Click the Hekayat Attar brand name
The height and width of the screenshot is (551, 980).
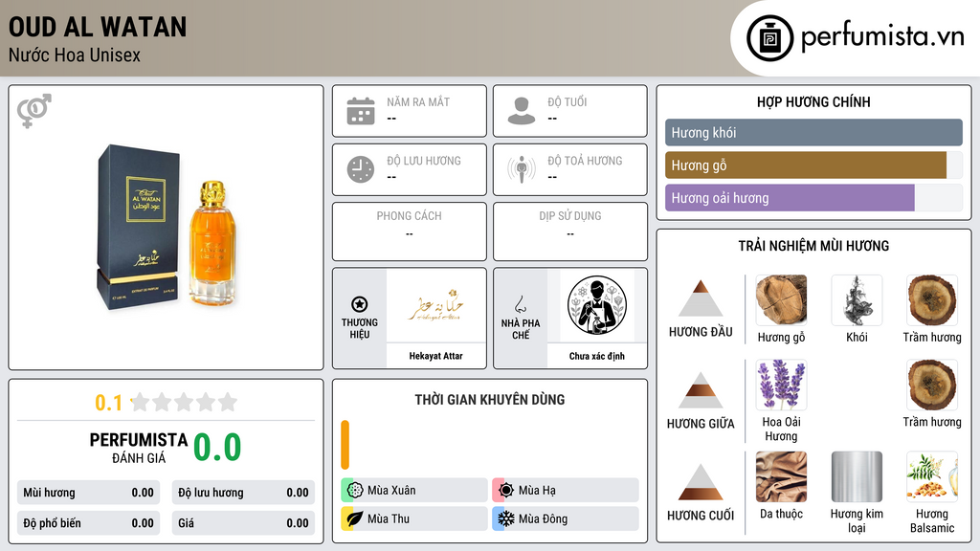click(x=435, y=356)
